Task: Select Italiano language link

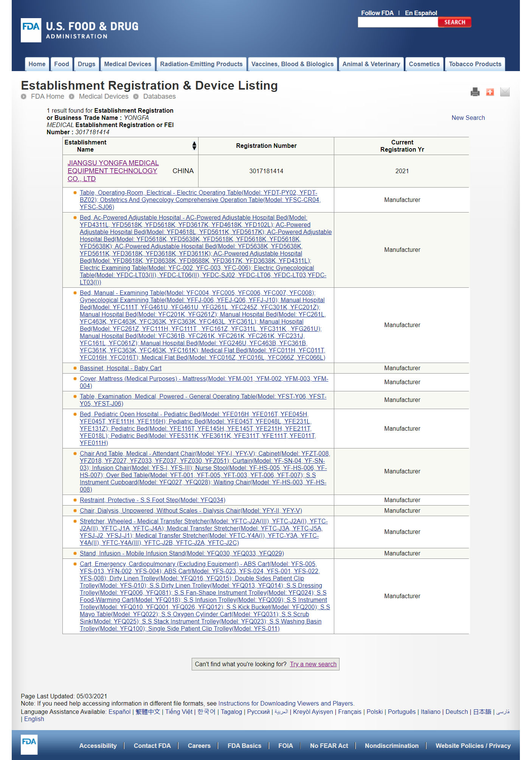Action: pyautogui.click(x=431, y=712)
